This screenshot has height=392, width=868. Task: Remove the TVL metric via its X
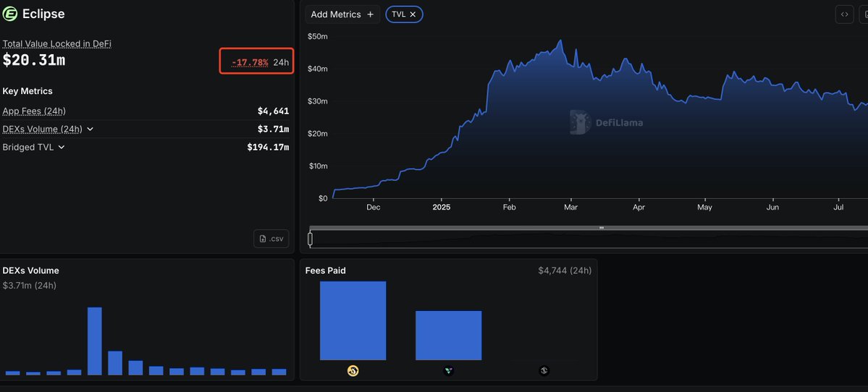click(x=413, y=14)
